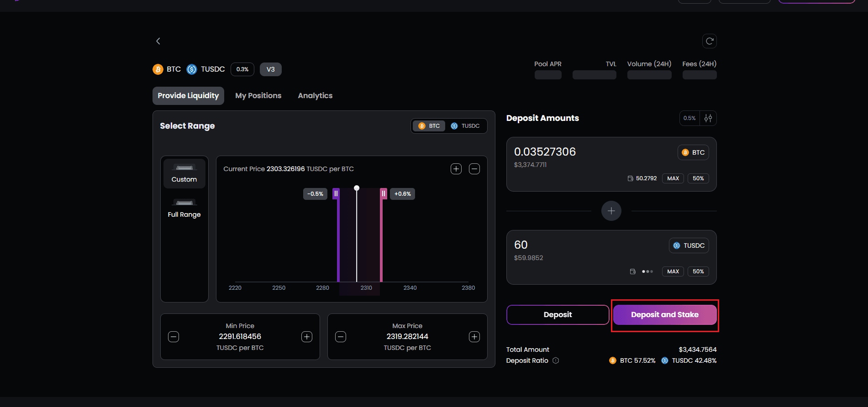The image size is (868, 407).
Task: Zoom in on the price chart
Action: (456, 169)
